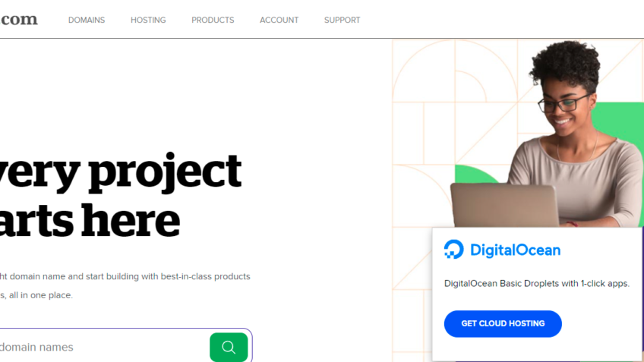This screenshot has width=644, height=362.
Task: Click the green magnifier search button
Action: (229, 347)
